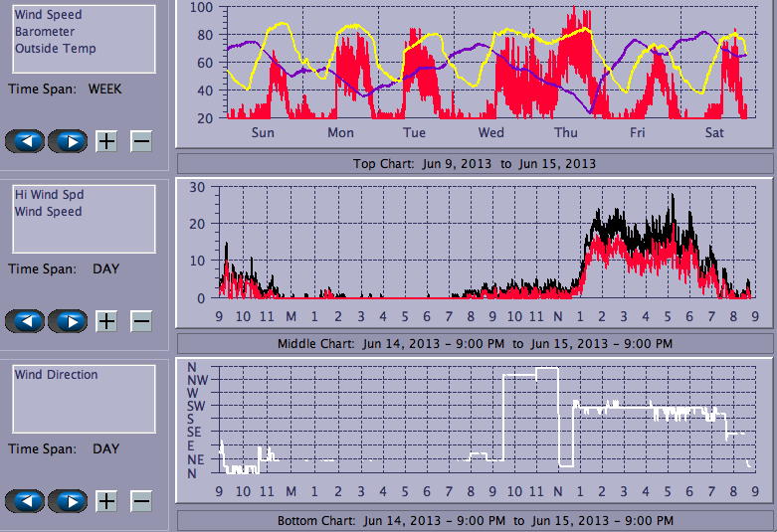777x532 pixels.
Task: Go back one day on middle chart
Action: (x=25, y=321)
